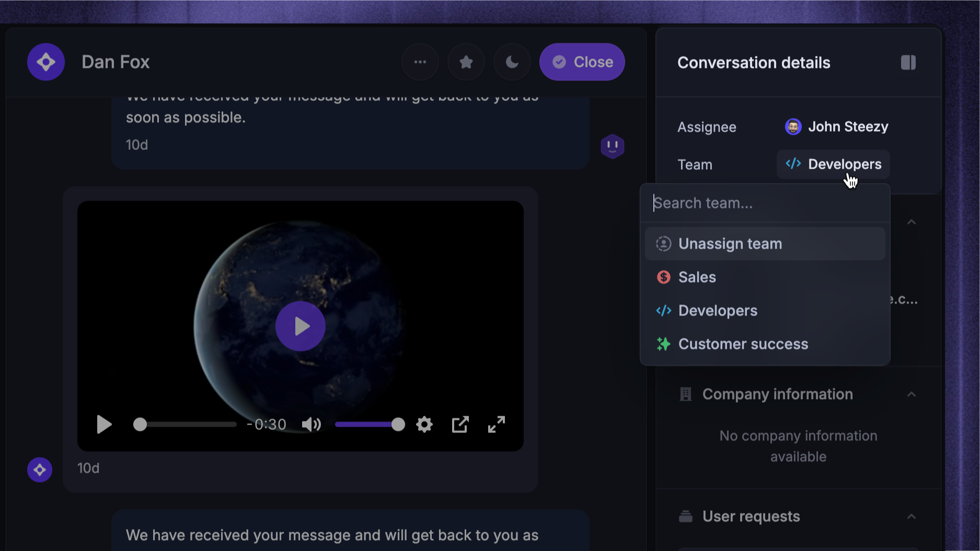The image size is (980, 551).
Task: Collapse the section above Company information
Action: [x=912, y=222]
